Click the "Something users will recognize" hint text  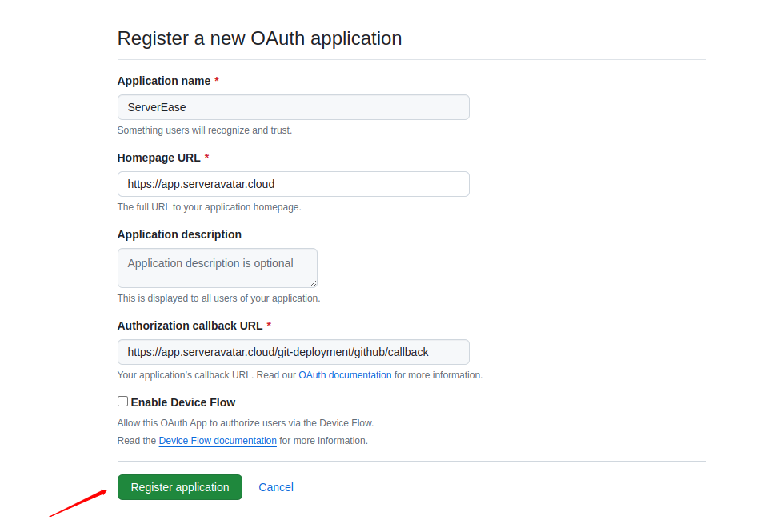tap(204, 130)
